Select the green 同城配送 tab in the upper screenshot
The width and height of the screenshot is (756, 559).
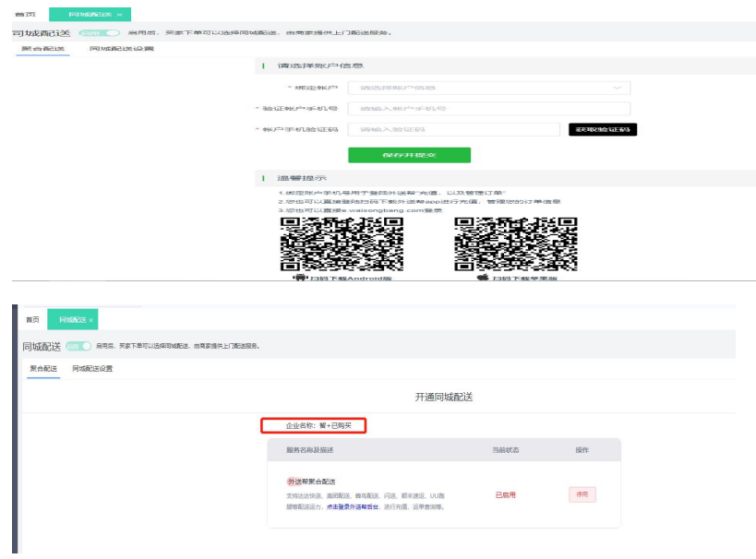tap(90, 15)
